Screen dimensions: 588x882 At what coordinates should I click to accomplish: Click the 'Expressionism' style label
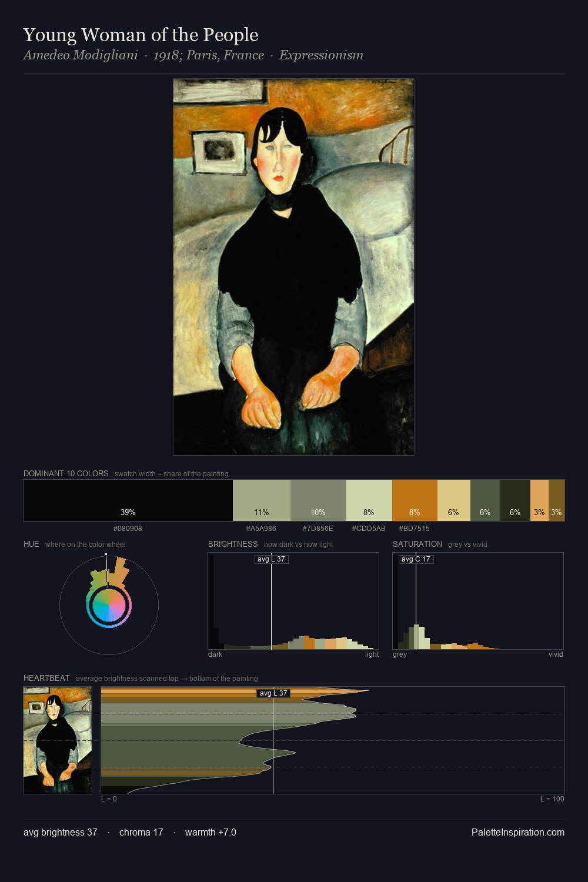pyautogui.click(x=321, y=55)
